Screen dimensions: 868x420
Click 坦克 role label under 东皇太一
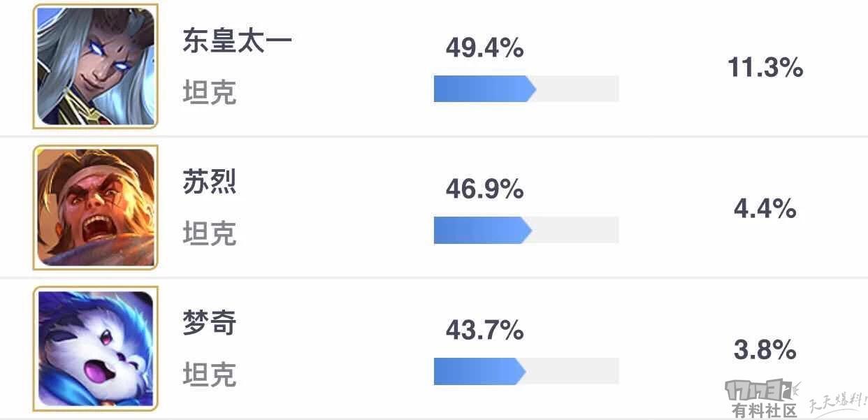[x=210, y=92]
